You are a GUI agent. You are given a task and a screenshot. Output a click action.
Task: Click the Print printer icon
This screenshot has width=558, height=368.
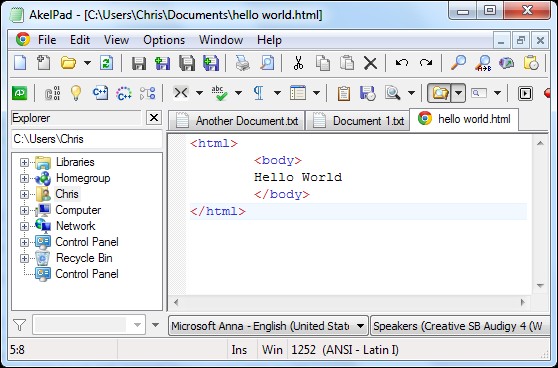point(242,63)
